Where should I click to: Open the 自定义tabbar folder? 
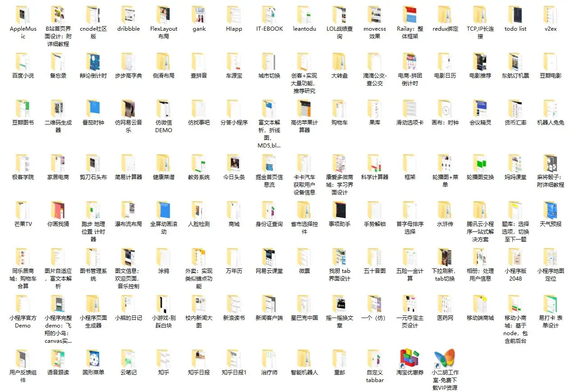[x=375, y=358]
